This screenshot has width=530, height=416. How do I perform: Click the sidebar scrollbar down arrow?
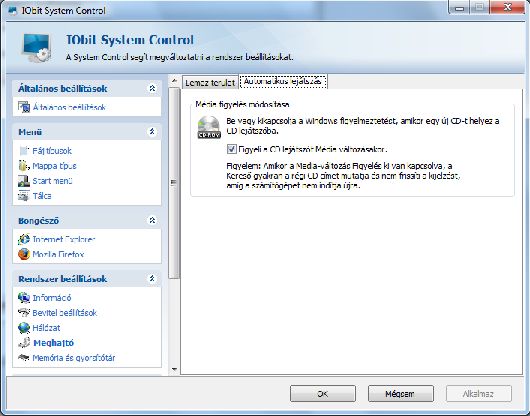click(x=174, y=369)
